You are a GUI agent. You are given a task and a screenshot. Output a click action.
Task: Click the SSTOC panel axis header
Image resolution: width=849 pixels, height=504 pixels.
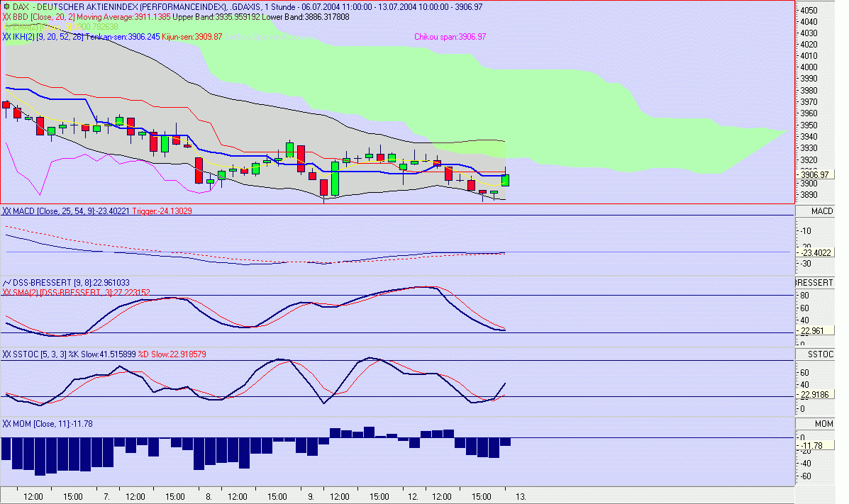[815, 354]
